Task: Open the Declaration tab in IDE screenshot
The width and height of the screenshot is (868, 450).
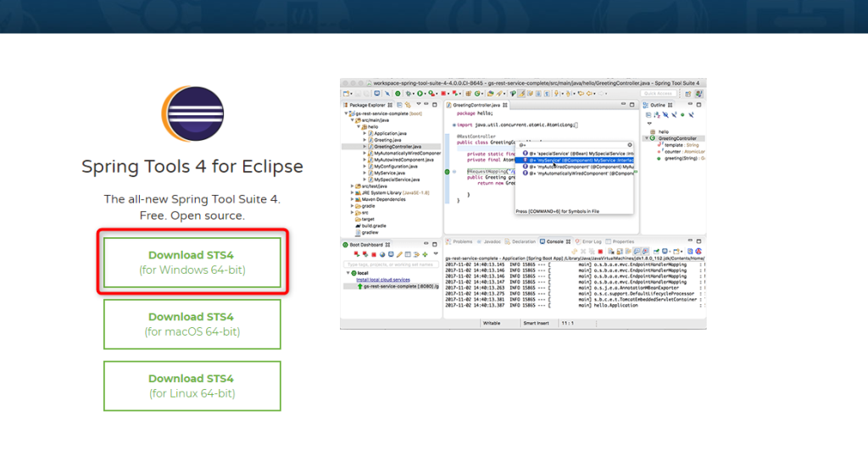Action: (x=520, y=242)
